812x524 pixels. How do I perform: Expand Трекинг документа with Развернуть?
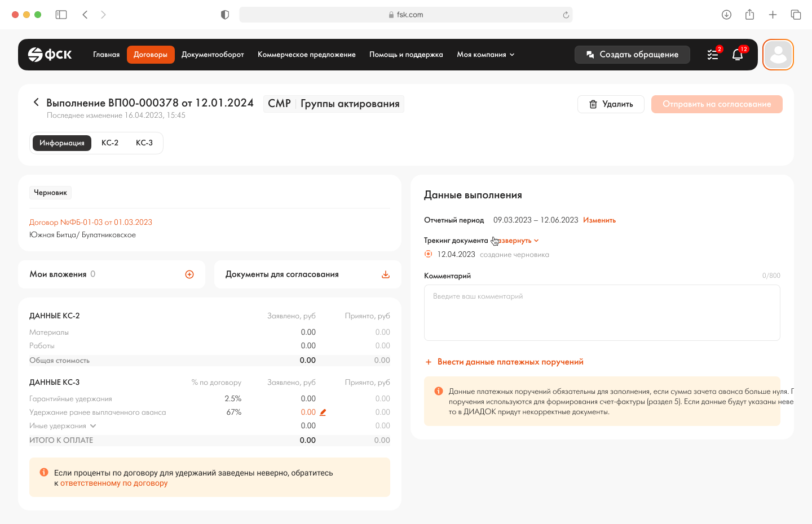pos(516,241)
